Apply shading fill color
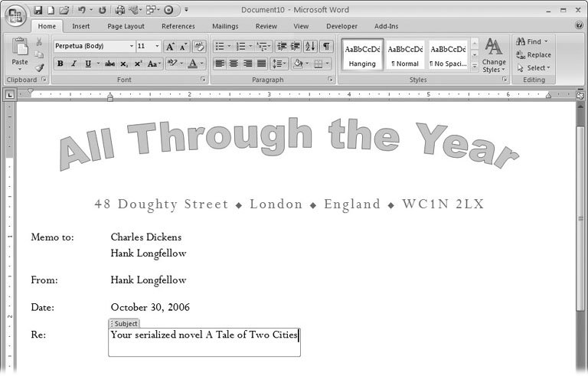Viewport: 588px width, 376px height. click(x=298, y=64)
